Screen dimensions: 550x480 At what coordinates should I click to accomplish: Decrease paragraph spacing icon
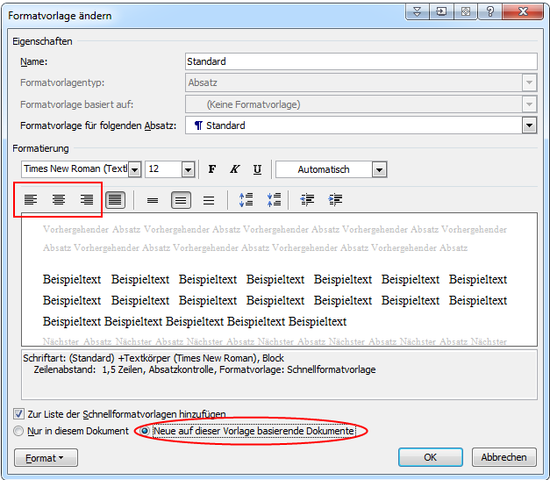(x=274, y=200)
